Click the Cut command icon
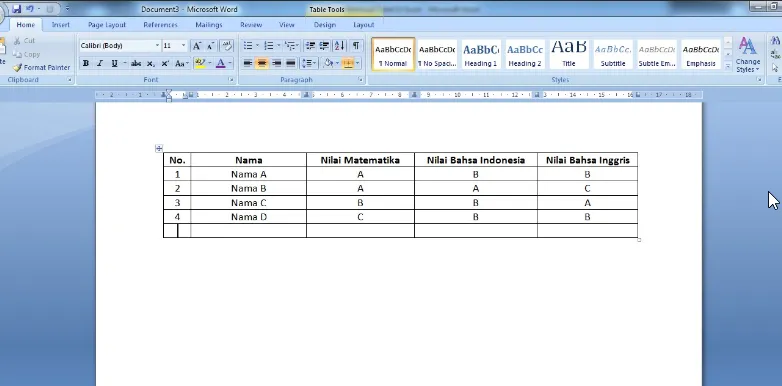This screenshot has width=782, height=386. pos(17,41)
